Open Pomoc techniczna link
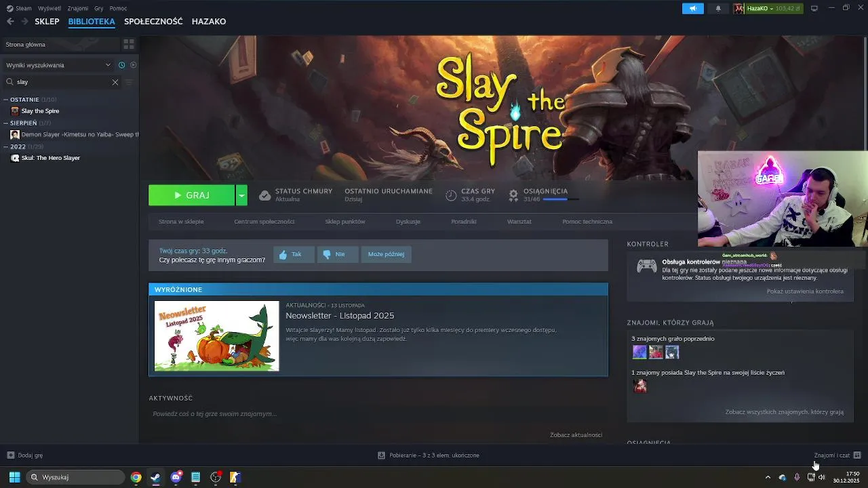Image resolution: width=868 pixels, height=488 pixels. [x=587, y=222]
